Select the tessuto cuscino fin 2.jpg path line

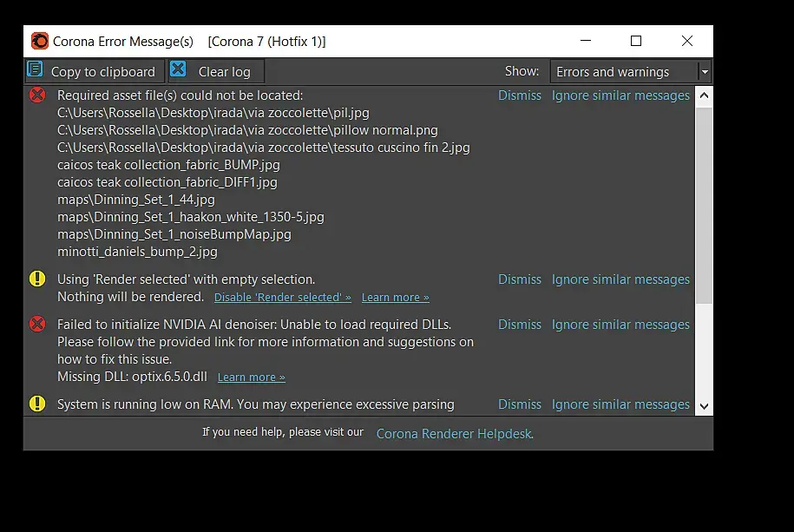click(x=263, y=148)
